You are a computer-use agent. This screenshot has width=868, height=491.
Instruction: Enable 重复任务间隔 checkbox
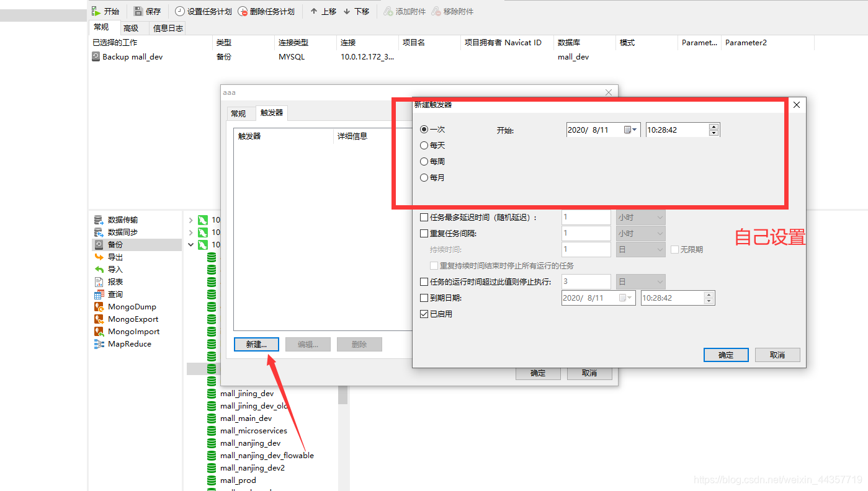coord(424,234)
